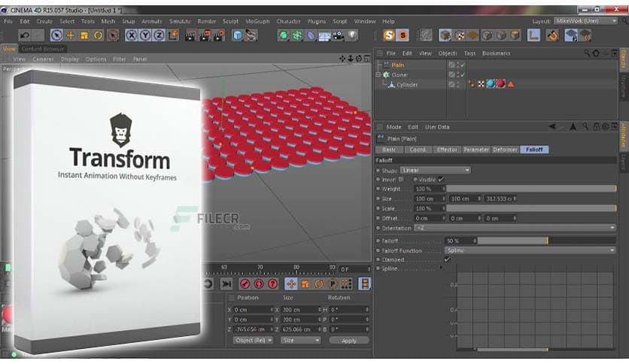
Task: Adjust the Scale slider bar
Action: coord(531,208)
